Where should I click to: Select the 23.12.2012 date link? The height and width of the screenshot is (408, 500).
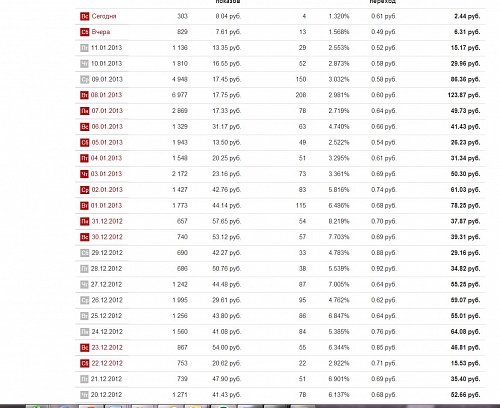107,348
